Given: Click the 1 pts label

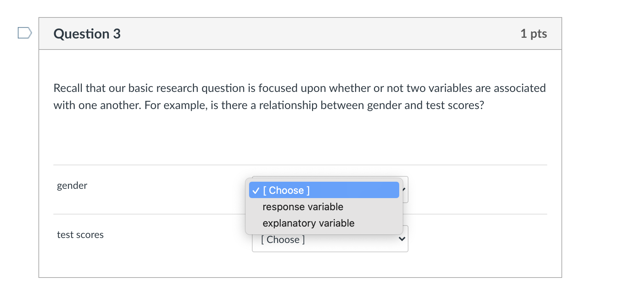Looking at the screenshot, I should [x=534, y=33].
